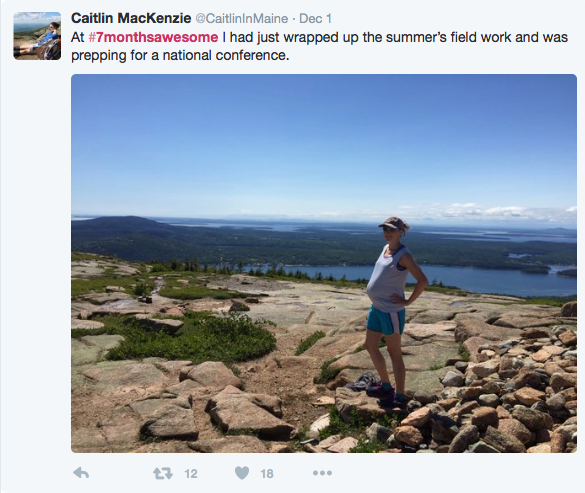
Task: Retweet this post using retweet icon
Action: tap(163, 473)
